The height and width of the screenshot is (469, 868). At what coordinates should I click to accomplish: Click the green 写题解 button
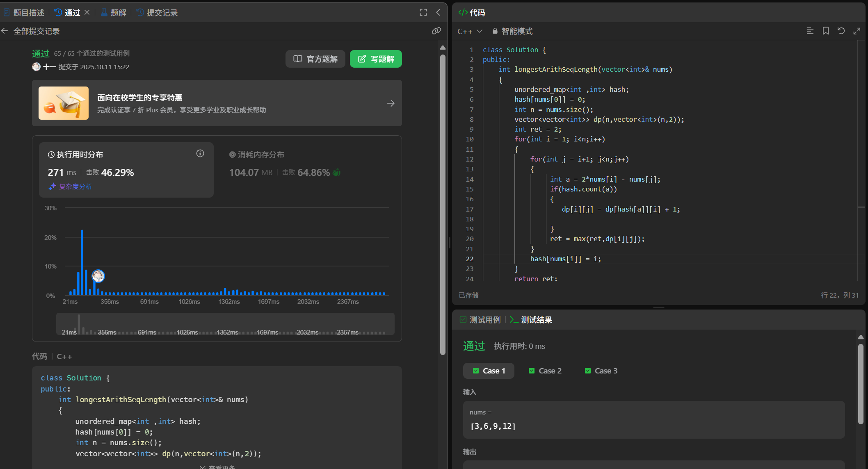[x=376, y=59]
